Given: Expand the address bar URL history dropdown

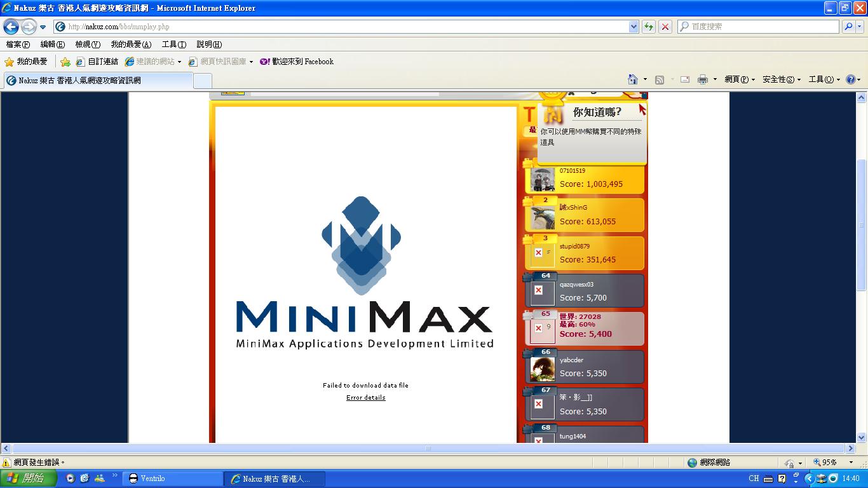Looking at the screenshot, I should click(x=634, y=27).
